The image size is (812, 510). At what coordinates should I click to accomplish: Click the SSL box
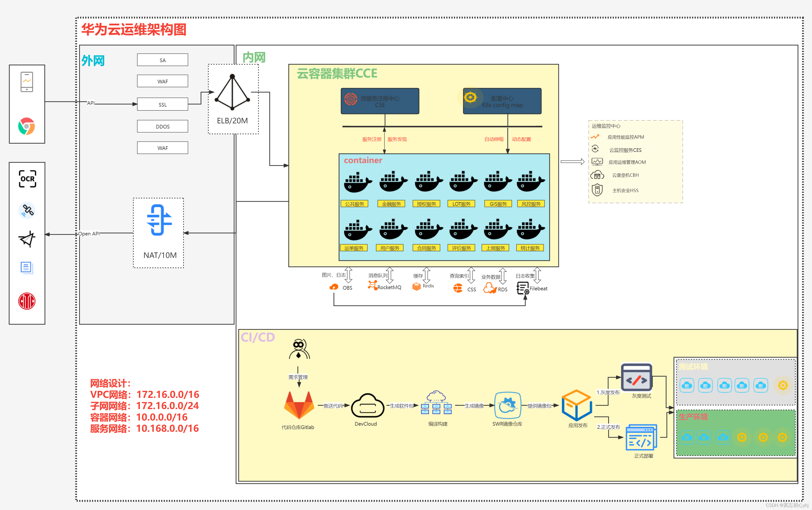(x=163, y=104)
